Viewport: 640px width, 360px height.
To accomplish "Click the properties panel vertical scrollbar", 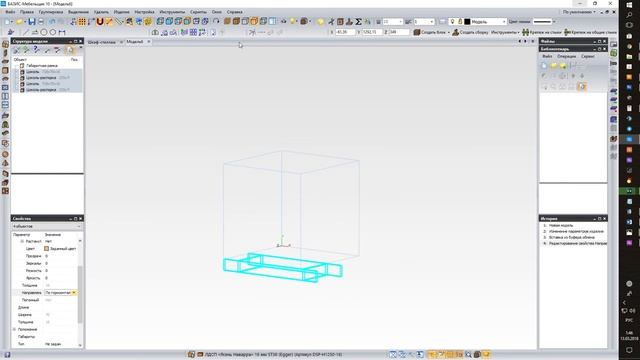I will point(80,293).
